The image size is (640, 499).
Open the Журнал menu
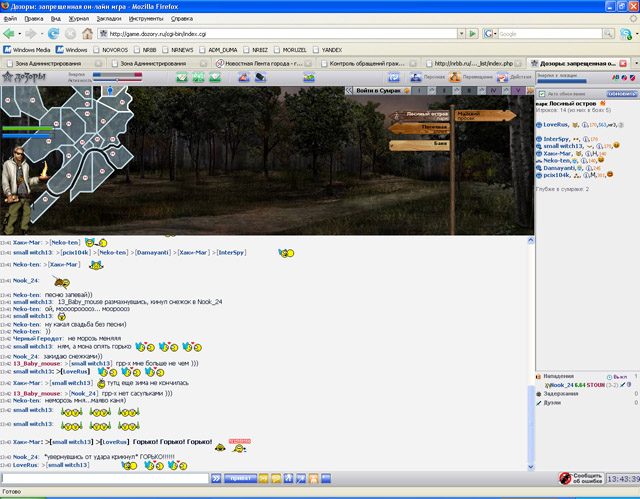pos(78,19)
